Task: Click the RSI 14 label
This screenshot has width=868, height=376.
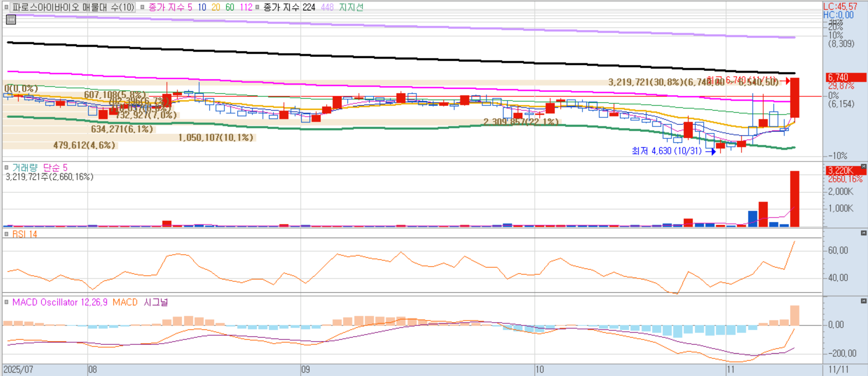Action: click(25, 234)
